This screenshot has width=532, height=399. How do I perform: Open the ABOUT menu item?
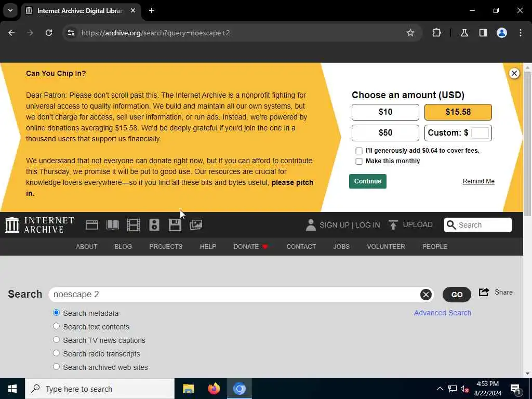point(87,247)
